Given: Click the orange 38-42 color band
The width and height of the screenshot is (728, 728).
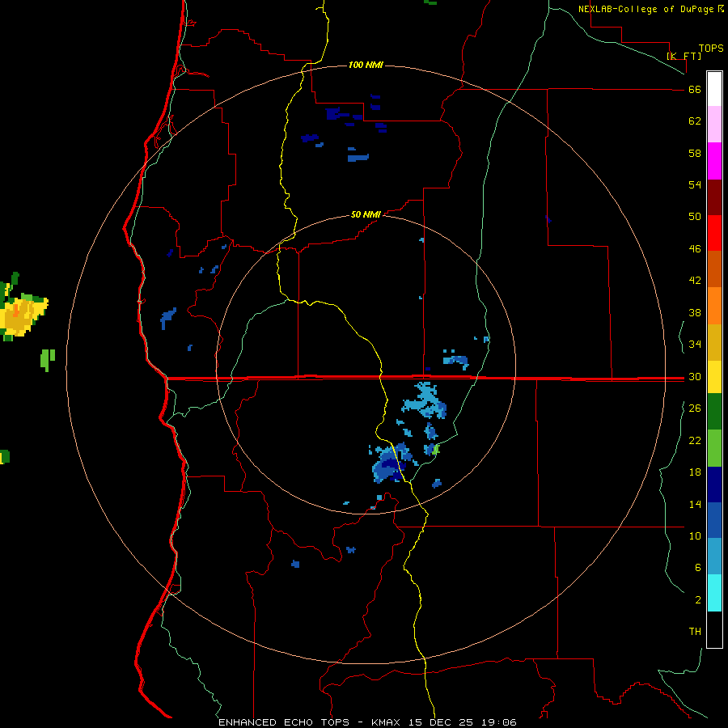Looking at the screenshot, I should [x=714, y=306].
